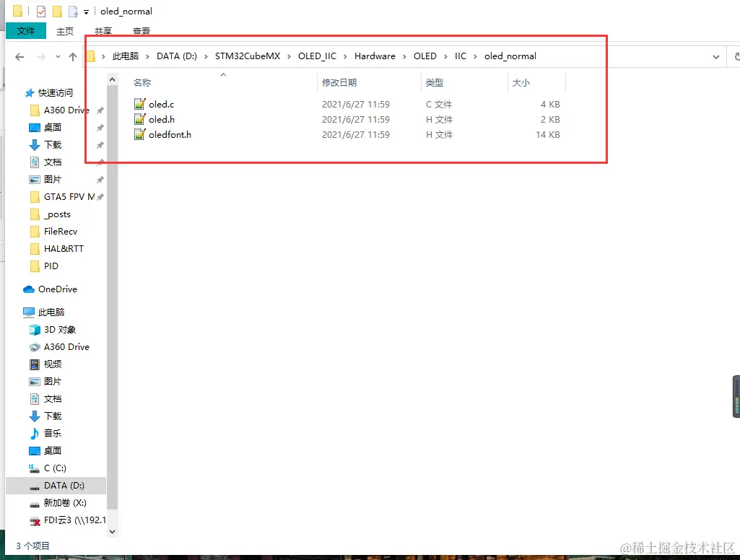Go forward with the right arrow button
This screenshot has width=740, height=560.
[x=41, y=57]
